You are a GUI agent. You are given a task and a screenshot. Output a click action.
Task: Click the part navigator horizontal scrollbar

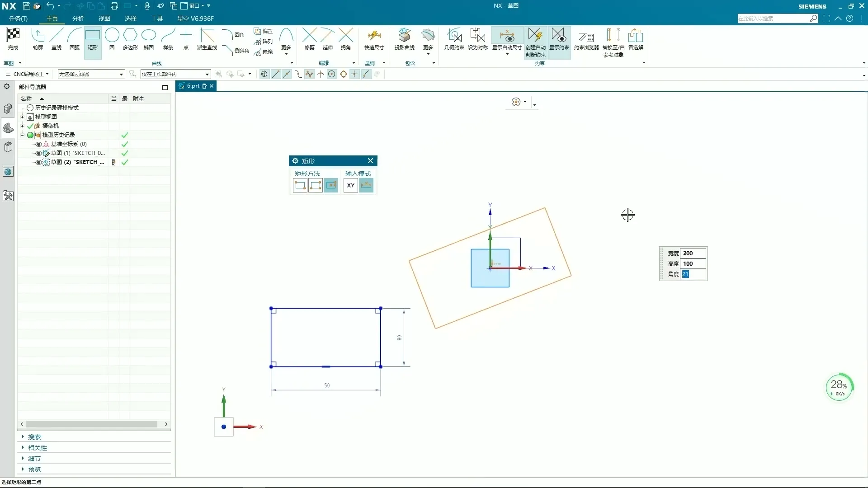tap(91, 424)
